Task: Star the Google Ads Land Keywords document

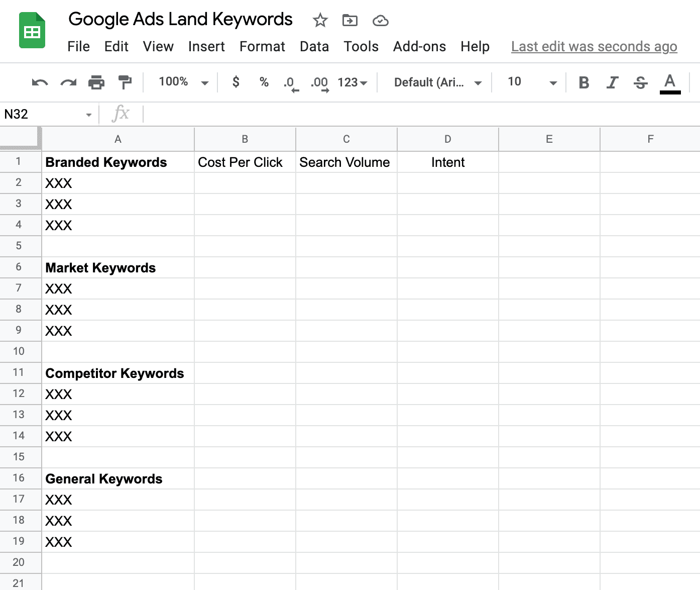Action: (x=320, y=21)
